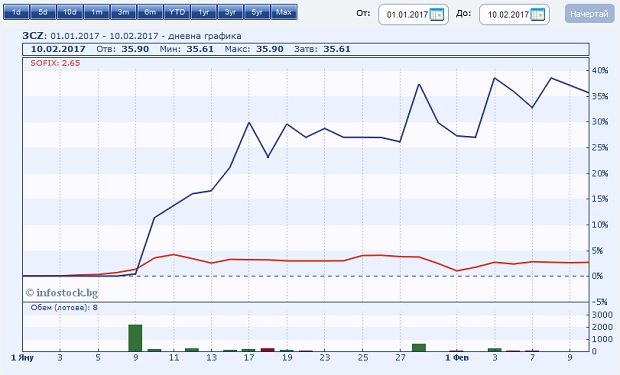The width and height of the screenshot is (620, 375).
Task: Select the Max time range button
Action: [x=284, y=12]
